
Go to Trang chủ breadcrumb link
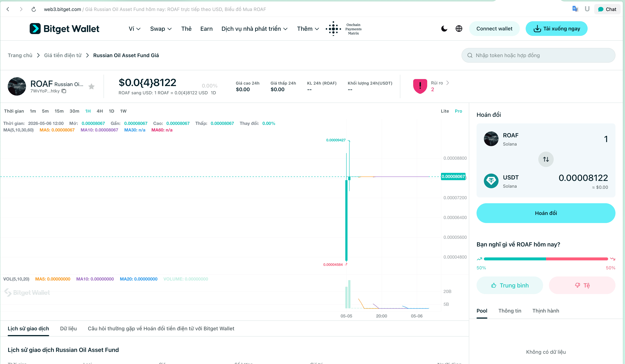pyautogui.click(x=20, y=55)
